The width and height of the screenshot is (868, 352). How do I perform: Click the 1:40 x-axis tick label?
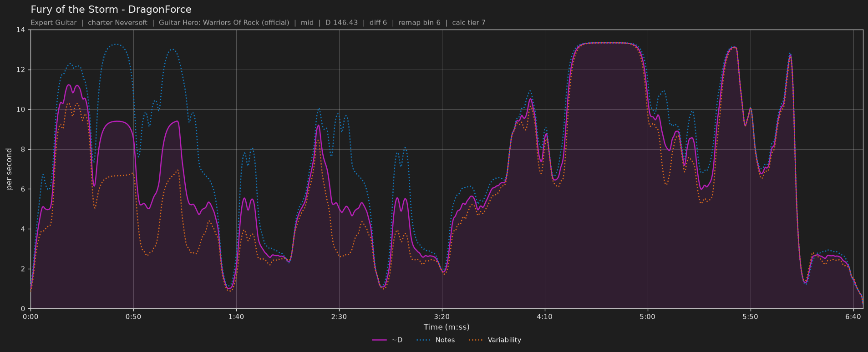tap(236, 317)
